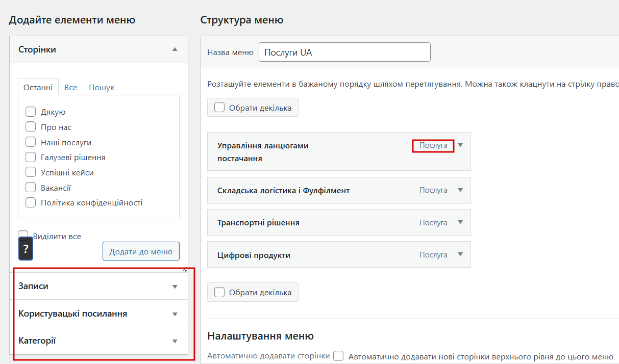The width and height of the screenshot is (619, 364).
Task: Expand the Користувацькі посилання section
Action: [x=175, y=314]
